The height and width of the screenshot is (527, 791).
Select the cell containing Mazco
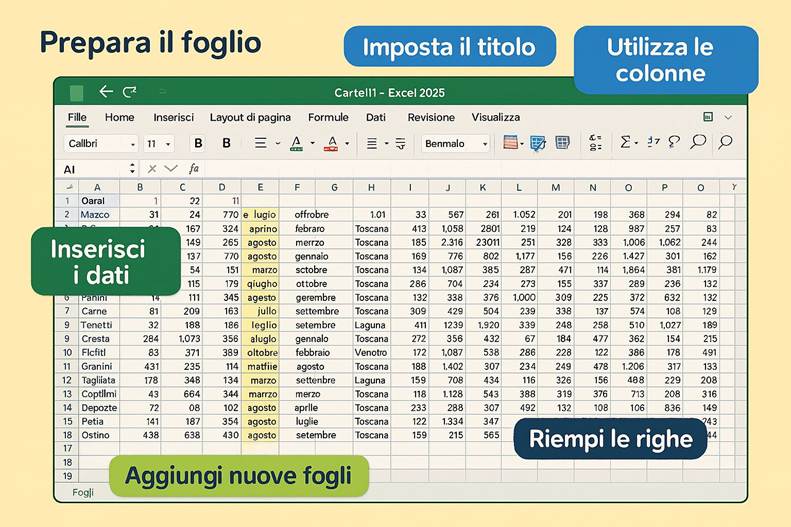pyautogui.click(x=99, y=214)
